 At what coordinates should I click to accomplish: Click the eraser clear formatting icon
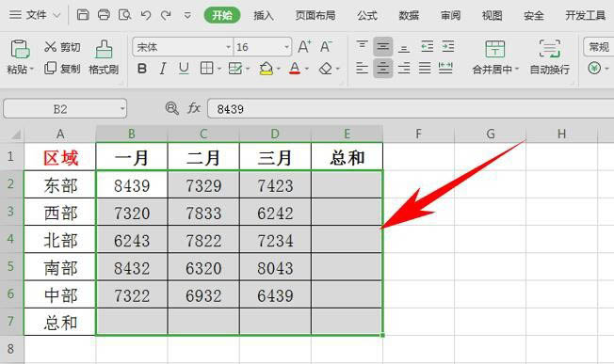(326, 69)
